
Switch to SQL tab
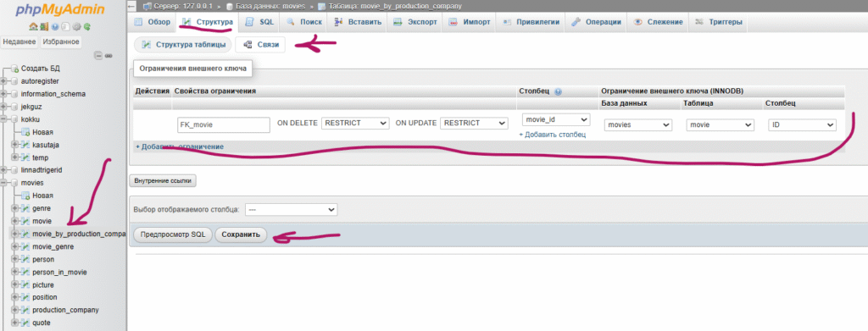coord(259,23)
